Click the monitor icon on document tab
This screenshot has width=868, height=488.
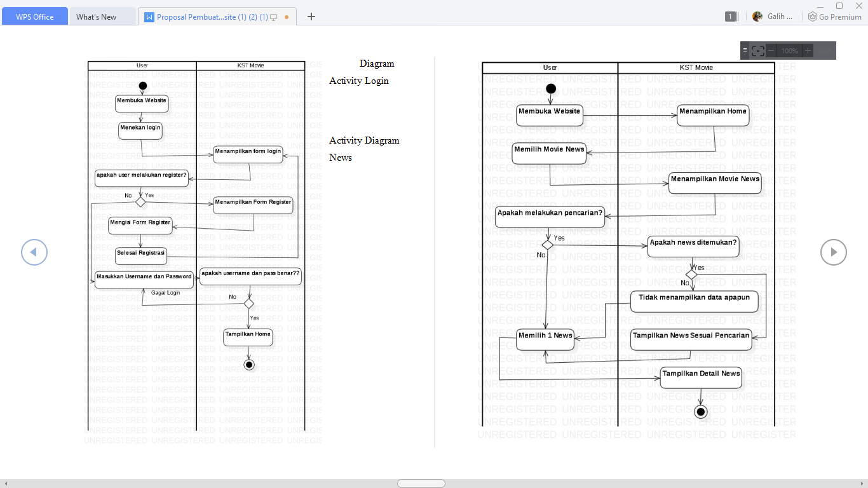(274, 17)
